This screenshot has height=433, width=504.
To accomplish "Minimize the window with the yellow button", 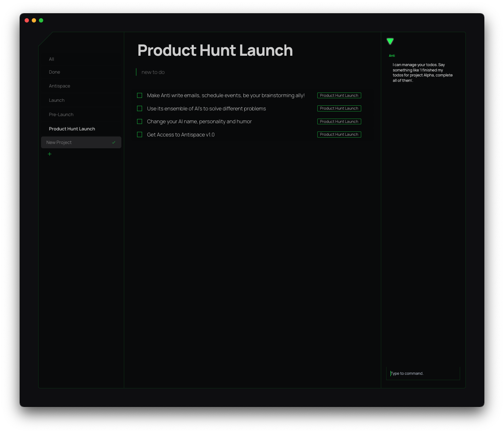I will (34, 20).
